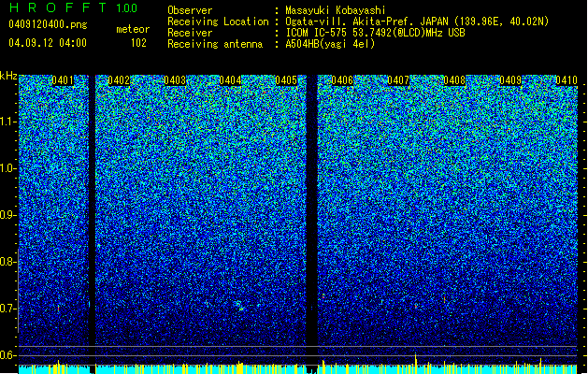Click the 0.8 kHz axis tick label

7,262
